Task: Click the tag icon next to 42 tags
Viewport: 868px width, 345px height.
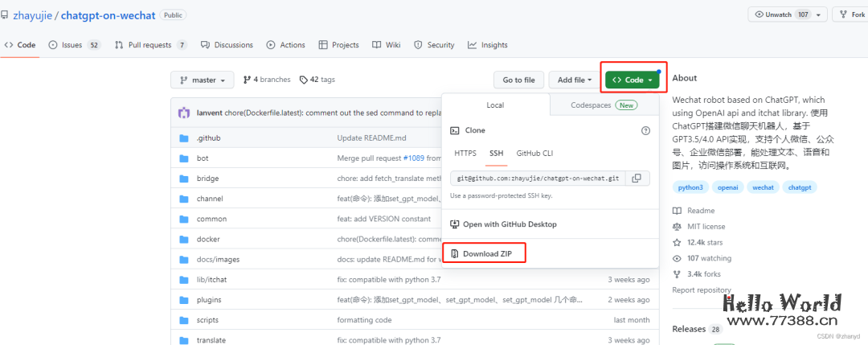Action: pyautogui.click(x=303, y=80)
